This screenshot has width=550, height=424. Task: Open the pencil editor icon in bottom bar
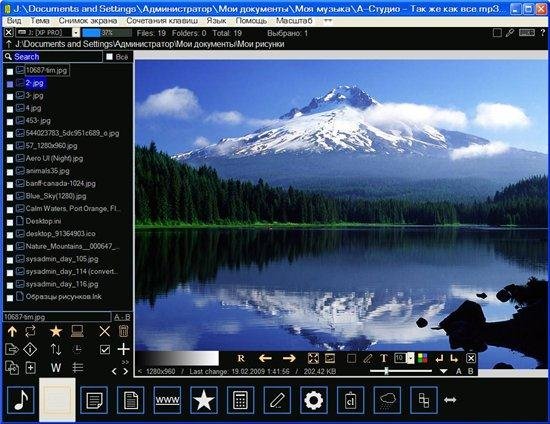pos(277,400)
